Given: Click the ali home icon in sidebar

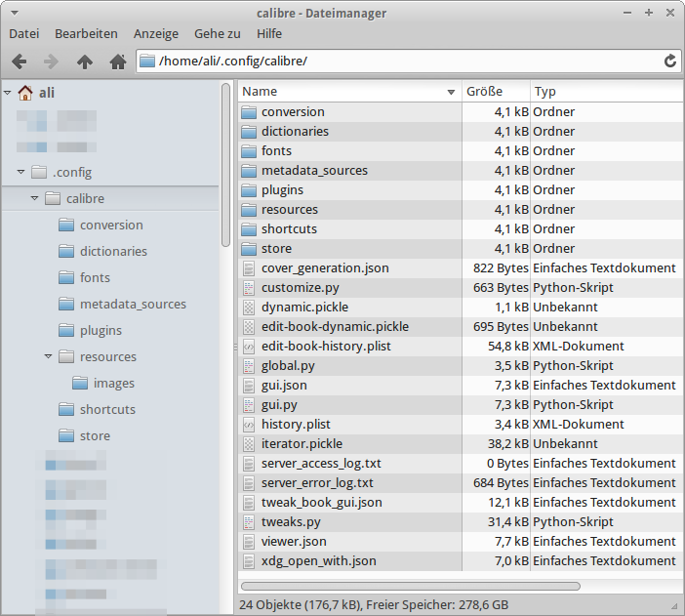Looking at the screenshot, I should pos(25,93).
